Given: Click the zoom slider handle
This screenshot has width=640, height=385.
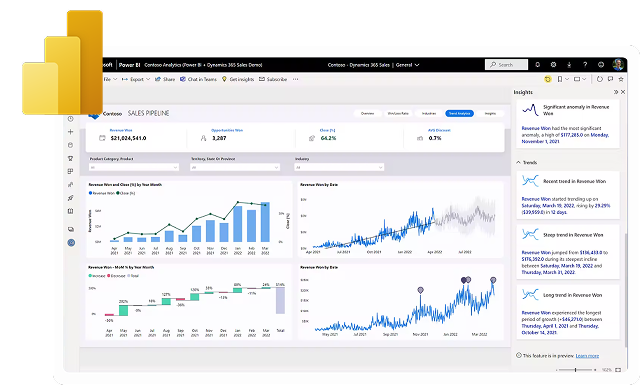Looking at the screenshot, I should click(576, 370).
